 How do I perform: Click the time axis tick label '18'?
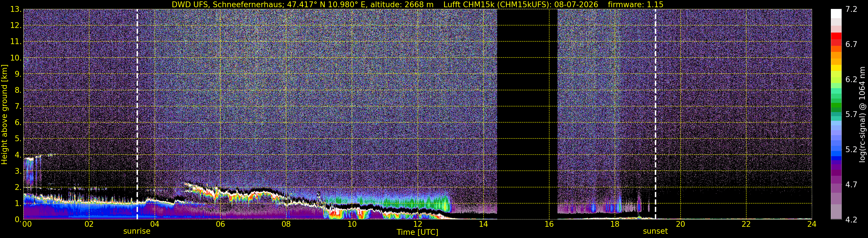tap(614, 224)
